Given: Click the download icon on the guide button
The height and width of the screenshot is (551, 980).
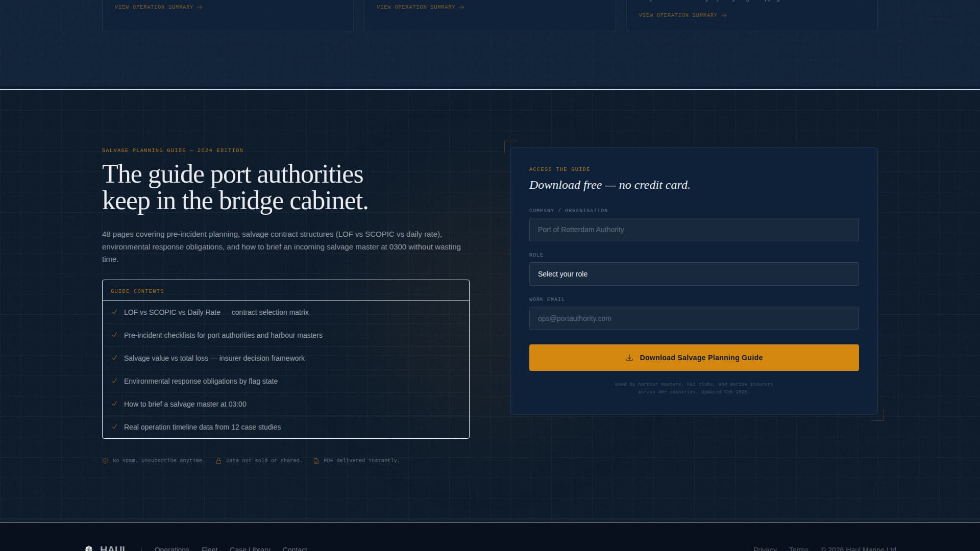Looking at the screenshot, I should click(628, 358).
